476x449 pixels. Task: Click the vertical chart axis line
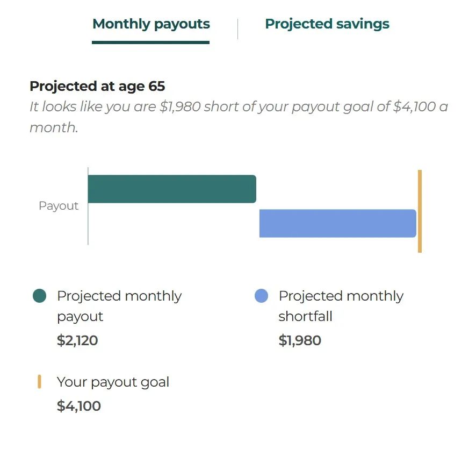click(88, 206)
